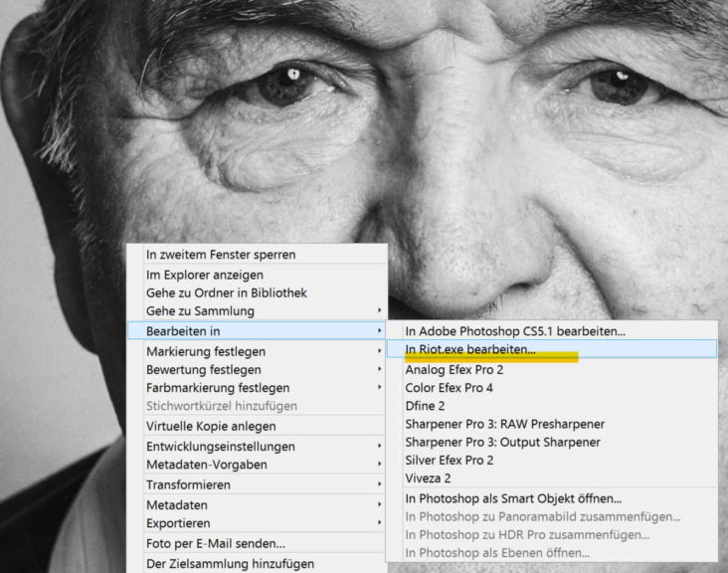This screenshot has width=728, height=573.
Task: Open image in 'Silver Efex Pro 2'
Action: [x=552, y=461]
